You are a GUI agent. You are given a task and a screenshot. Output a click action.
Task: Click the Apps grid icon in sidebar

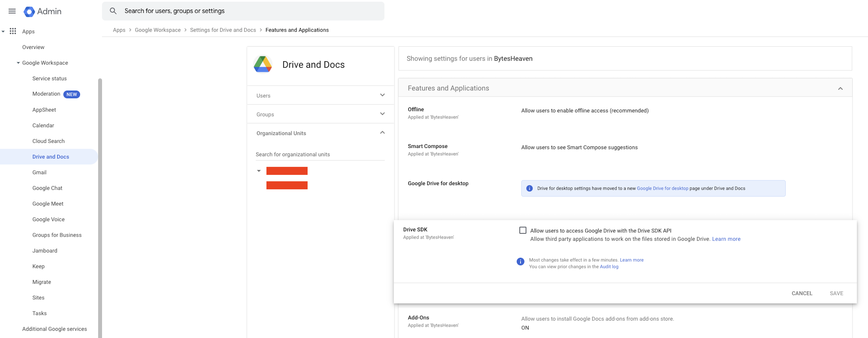(13, 31)
